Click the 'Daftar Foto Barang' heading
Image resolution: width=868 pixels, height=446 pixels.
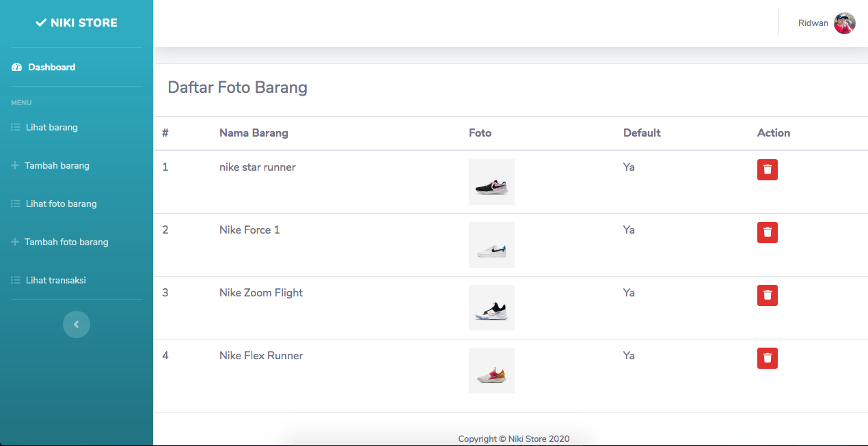[238, 87]
